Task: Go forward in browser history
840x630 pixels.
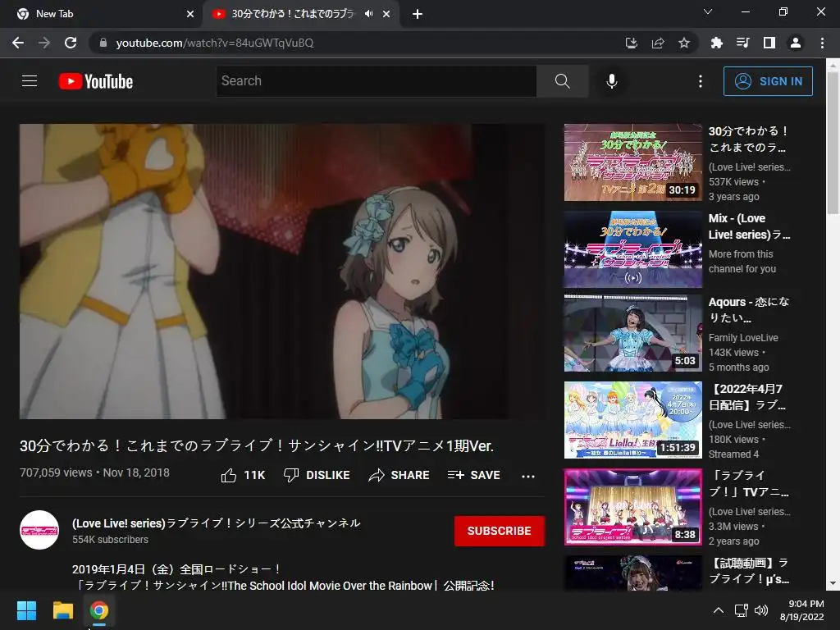Action: 44,43
